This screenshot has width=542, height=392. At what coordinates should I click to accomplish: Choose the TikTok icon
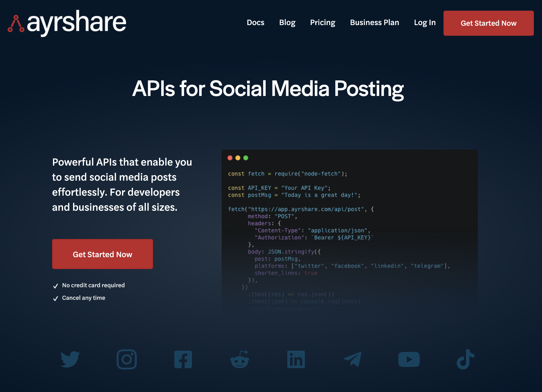pyautogui.click(x=465, y=359)
